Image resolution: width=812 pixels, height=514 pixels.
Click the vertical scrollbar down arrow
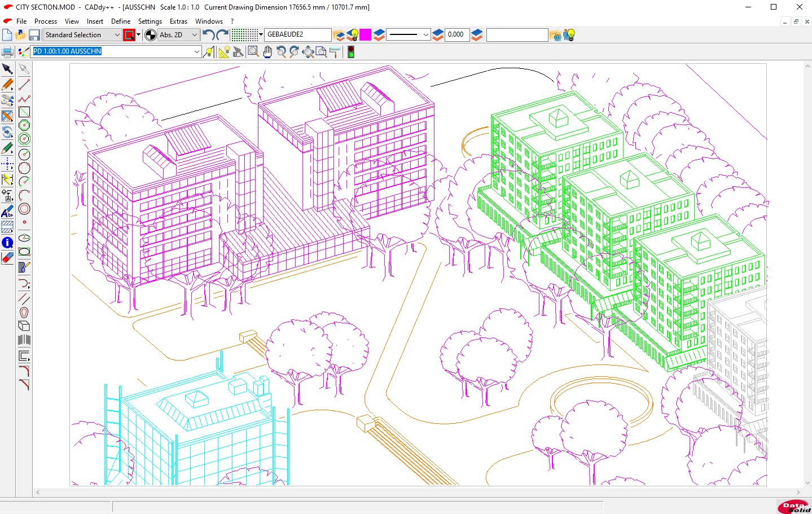tap(807, 483)
